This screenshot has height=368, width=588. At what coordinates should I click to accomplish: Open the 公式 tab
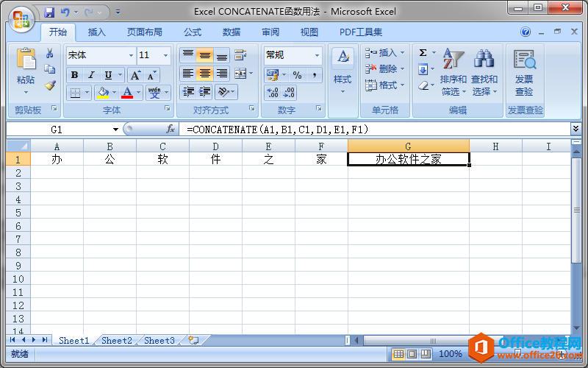click(193, 32)
